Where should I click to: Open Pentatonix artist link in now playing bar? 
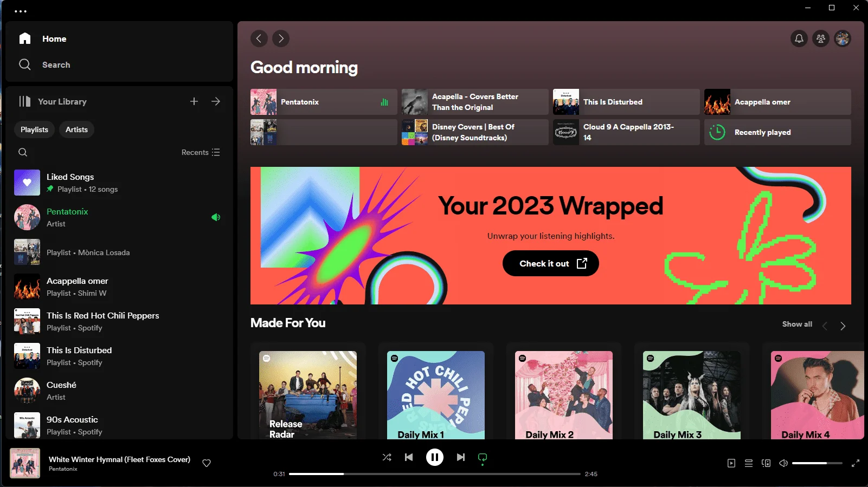[x=63, y=469]
